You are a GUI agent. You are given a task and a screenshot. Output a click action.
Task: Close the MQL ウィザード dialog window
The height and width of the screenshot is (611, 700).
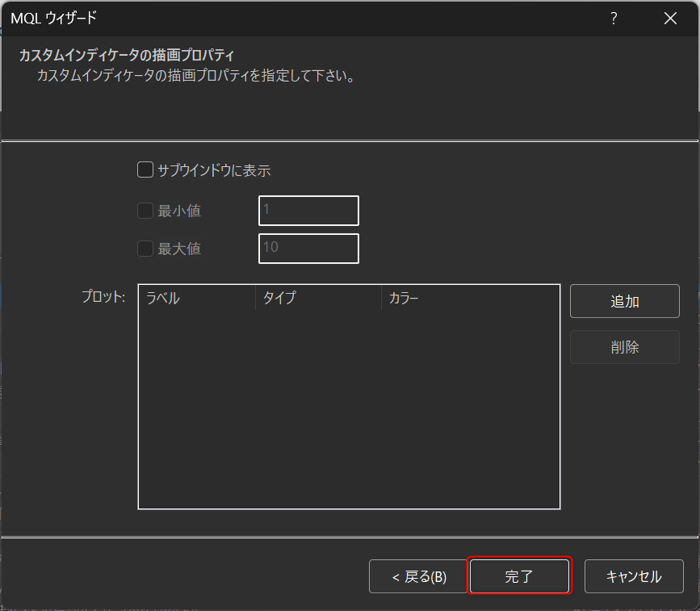tap(670, 18)
